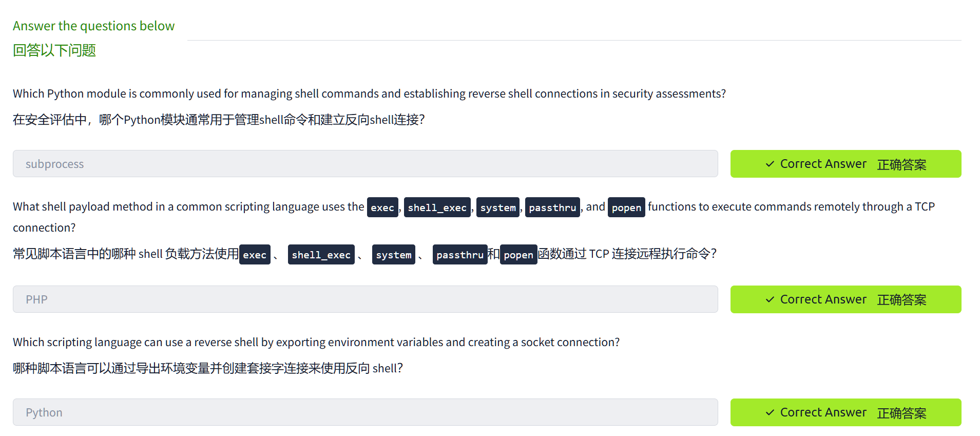Click the Chinese heading 回答以下问题
The width and height of the screenshot is (980, 436).
click(x=54, y=50)
